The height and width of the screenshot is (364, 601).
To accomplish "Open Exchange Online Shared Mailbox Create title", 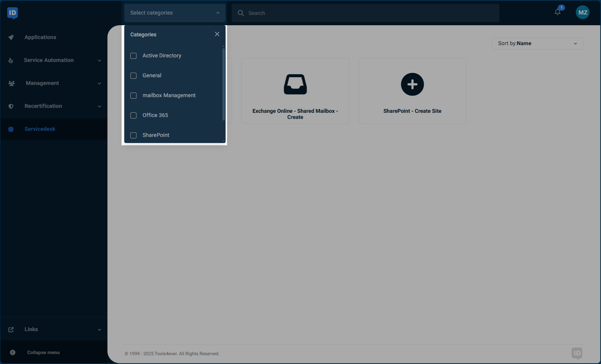I will pos(295,114).
